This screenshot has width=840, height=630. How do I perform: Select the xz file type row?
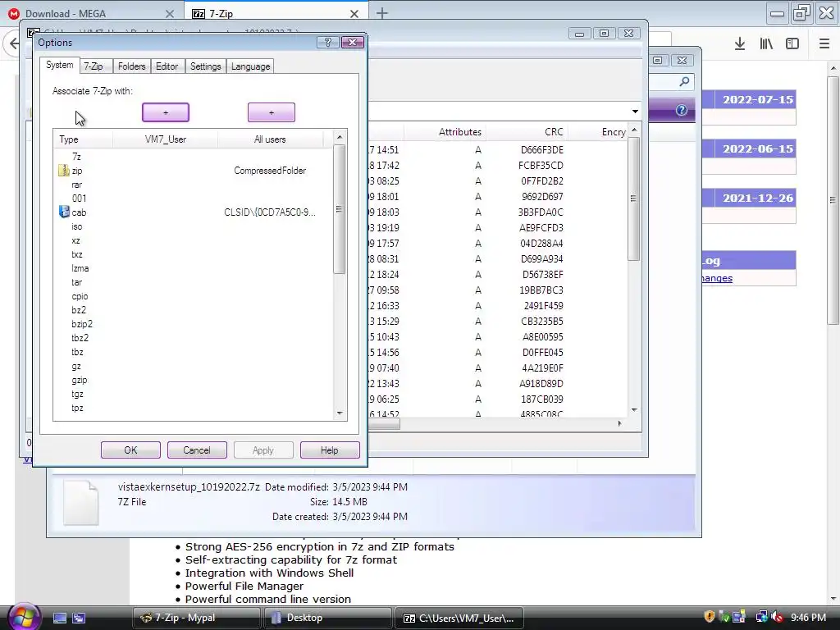coord(193,240)
